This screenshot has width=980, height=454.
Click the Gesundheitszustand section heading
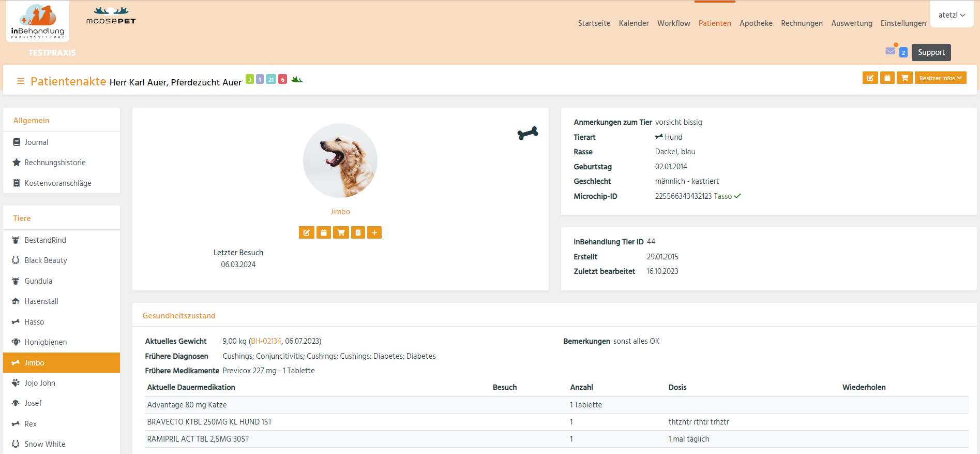coord(179,316)
